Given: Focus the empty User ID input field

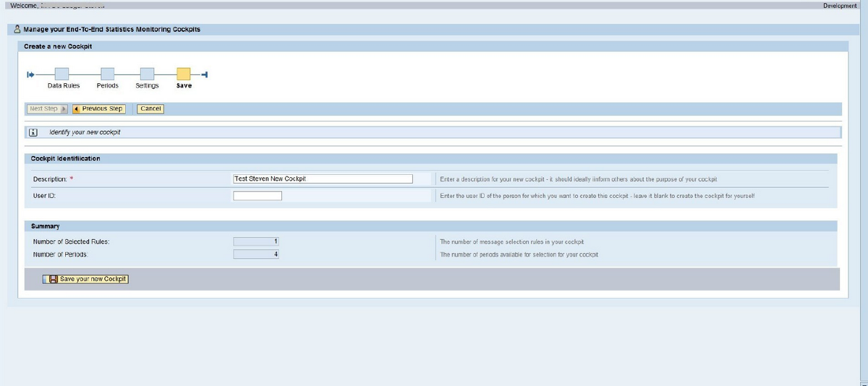Looking at the screenshot, I should 257,196.
